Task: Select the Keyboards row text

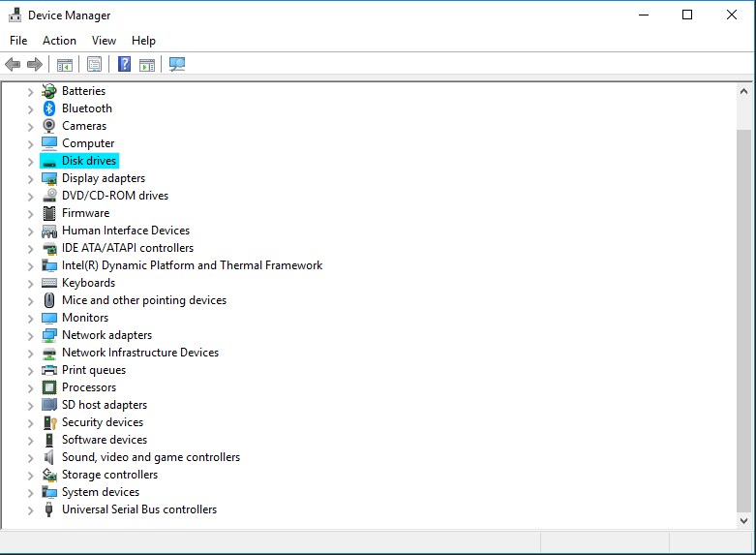Action: 88,283
